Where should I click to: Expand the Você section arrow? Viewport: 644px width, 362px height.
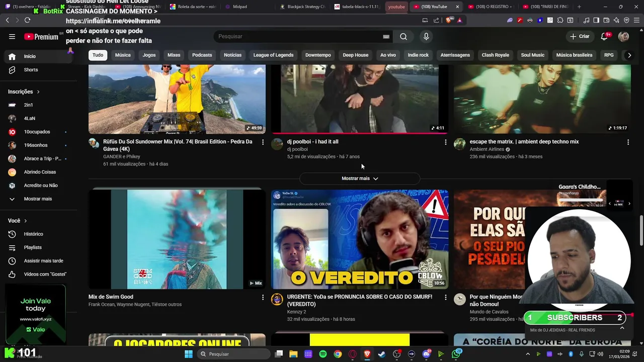pyautogui.click(x=25, y=221)
